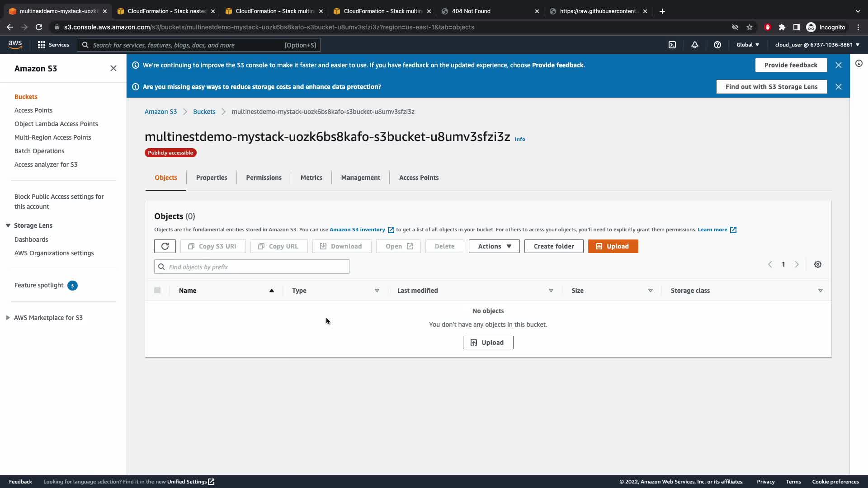Switch to the Permissions tab
The height and width of the screenshot is (488, 868).
264,178
